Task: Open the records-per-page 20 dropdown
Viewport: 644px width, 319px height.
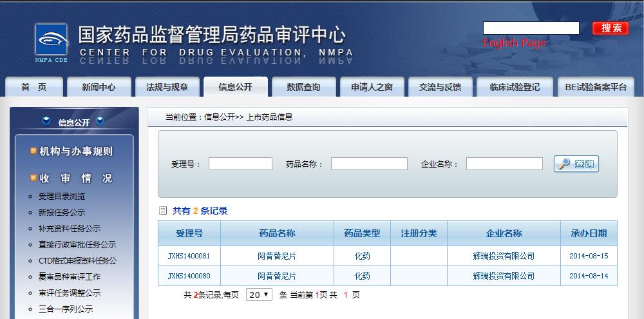Action: pyautogui.click(x=259, y=295)
